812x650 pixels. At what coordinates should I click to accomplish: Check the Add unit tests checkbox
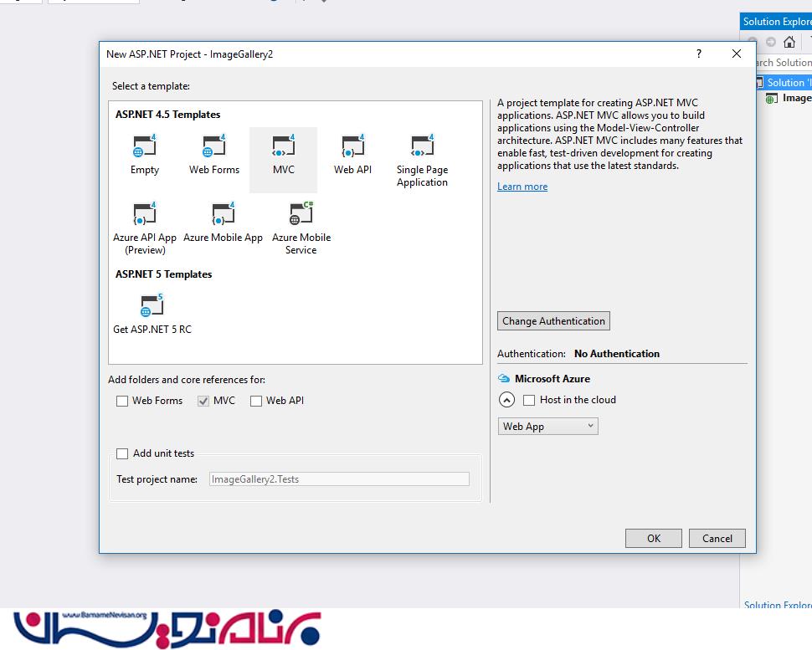pyautogui.click(x=122, y=454)
